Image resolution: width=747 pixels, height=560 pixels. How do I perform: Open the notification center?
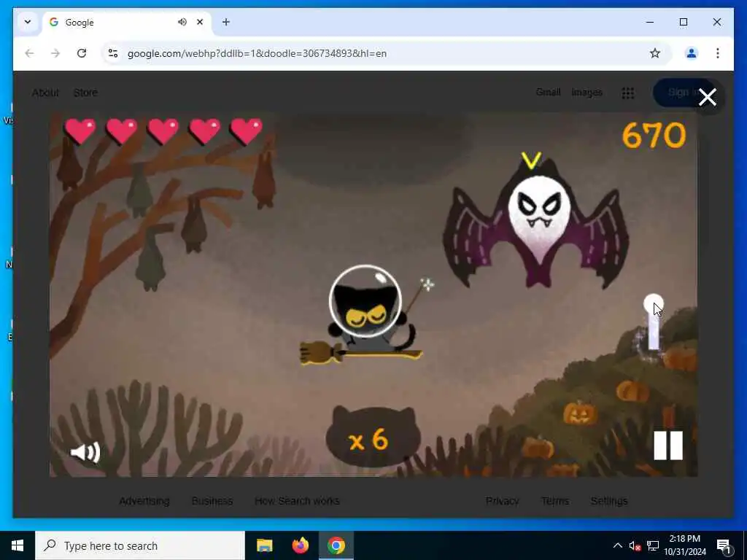point(724,545)
